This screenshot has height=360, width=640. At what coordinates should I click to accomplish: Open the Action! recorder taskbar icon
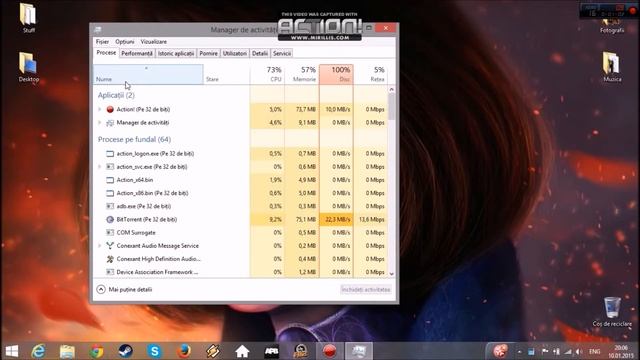pyautogui.click(x=329, y=351)
